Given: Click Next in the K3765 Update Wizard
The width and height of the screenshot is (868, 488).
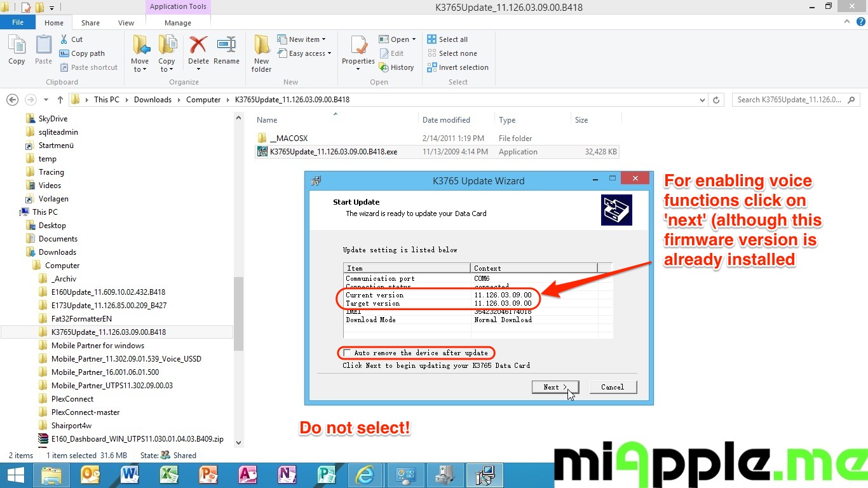Looking at the screenshot, I should pyautogui.click(x=555, y=387).
